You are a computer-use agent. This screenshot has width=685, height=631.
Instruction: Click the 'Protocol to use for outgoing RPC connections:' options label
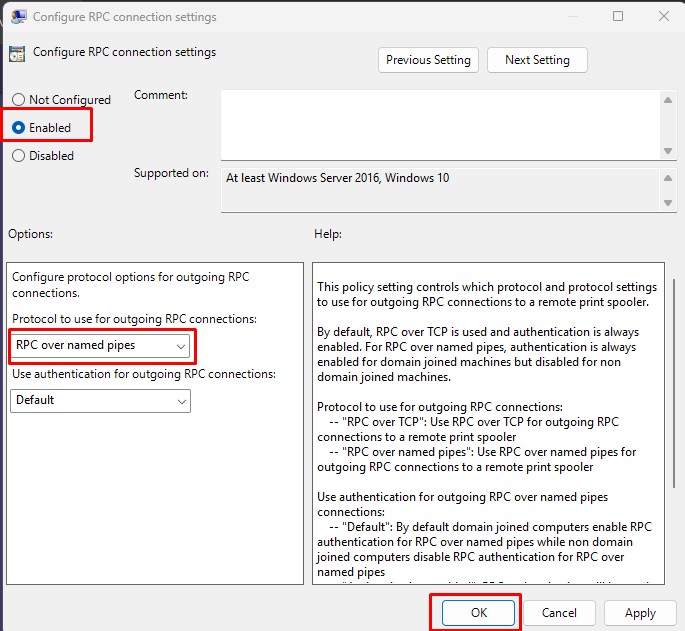pos(134,319)
